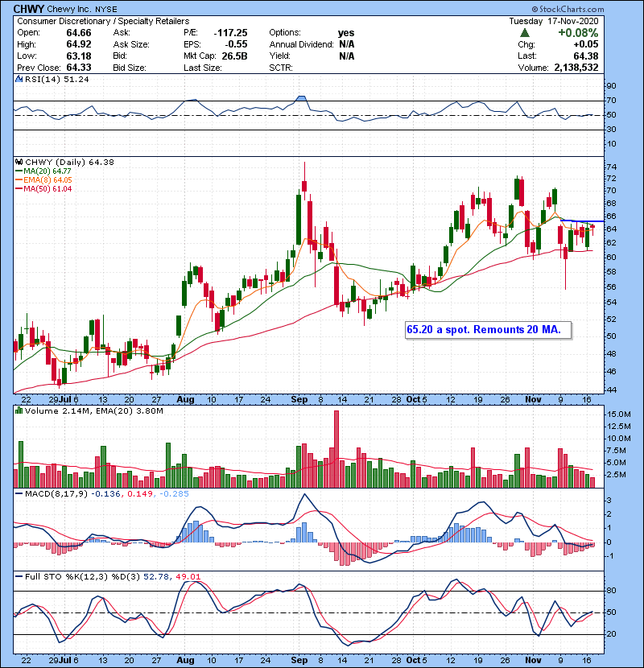Click the CHWY candlestick chart icon

(19, 162)
